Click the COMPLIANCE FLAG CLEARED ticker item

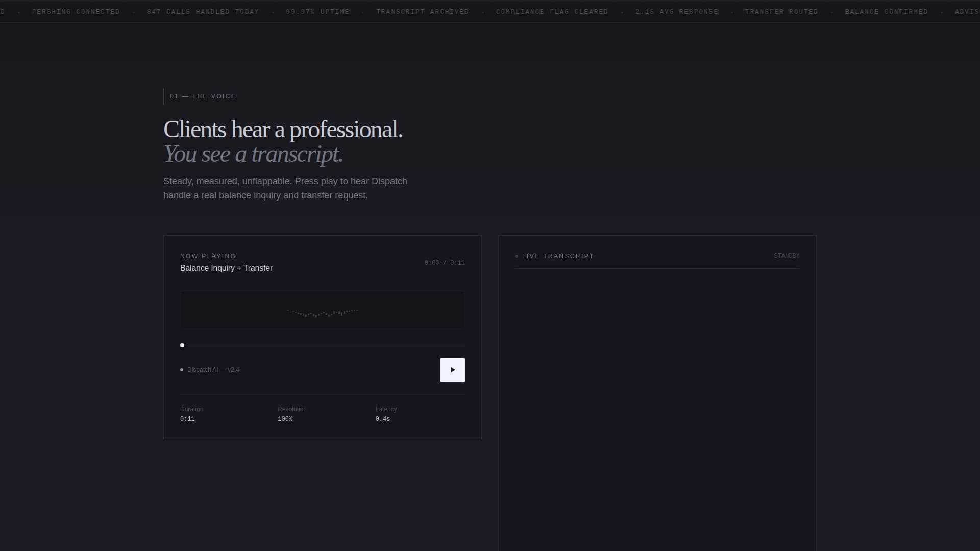552,11
